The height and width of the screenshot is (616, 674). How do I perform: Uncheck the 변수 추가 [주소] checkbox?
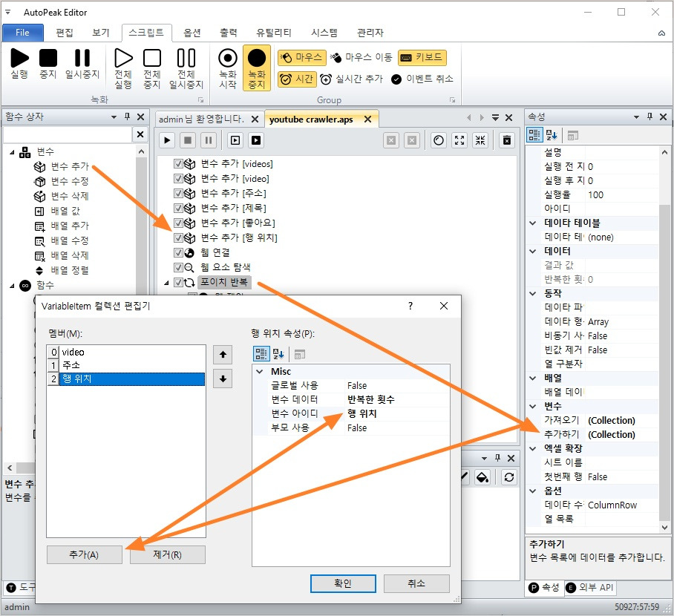pyautogui.click(x=178, y=194)
